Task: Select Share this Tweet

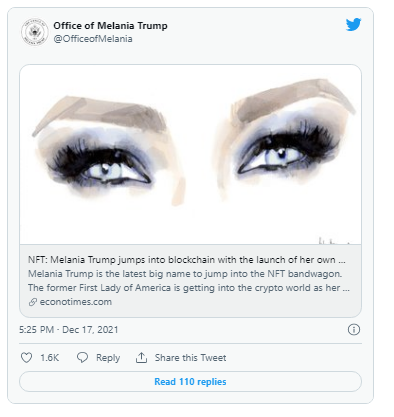Action: (190, 358)
